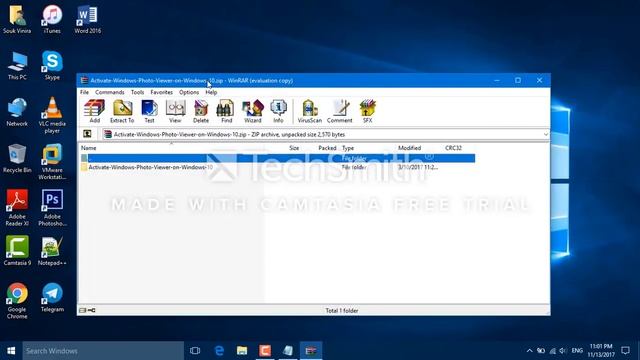Image resolution: width=640 pixels, height=360 pixels.
Task: Select the Notepad++ desktop shortcut
Action: pyautogui.click(x=52, y=251)
